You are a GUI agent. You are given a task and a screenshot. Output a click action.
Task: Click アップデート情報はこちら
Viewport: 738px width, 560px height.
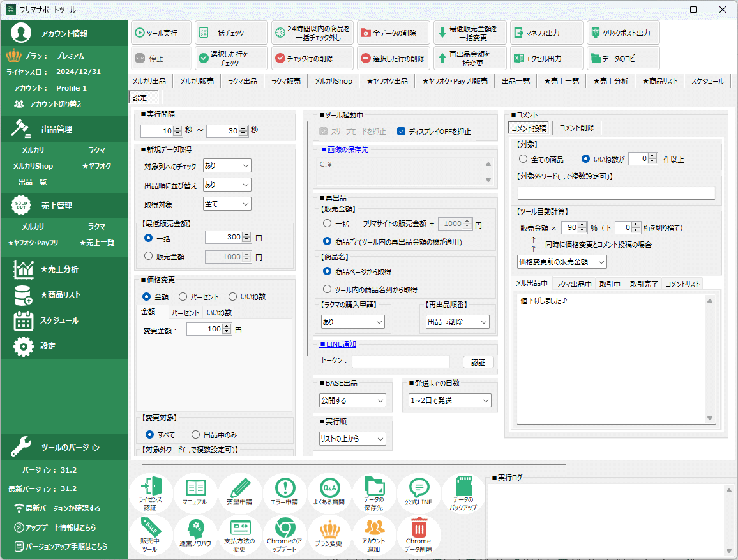(x=55, y=527)
